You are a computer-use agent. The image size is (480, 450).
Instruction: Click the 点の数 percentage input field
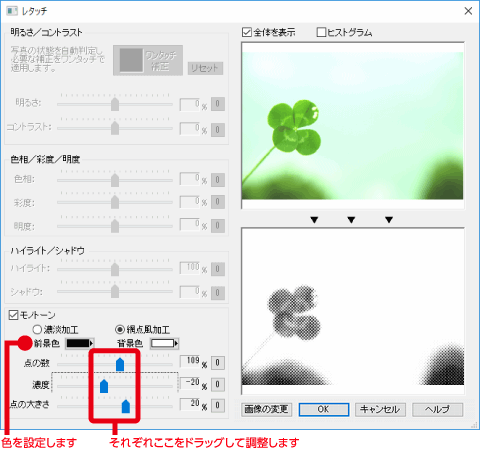[190, 361]
